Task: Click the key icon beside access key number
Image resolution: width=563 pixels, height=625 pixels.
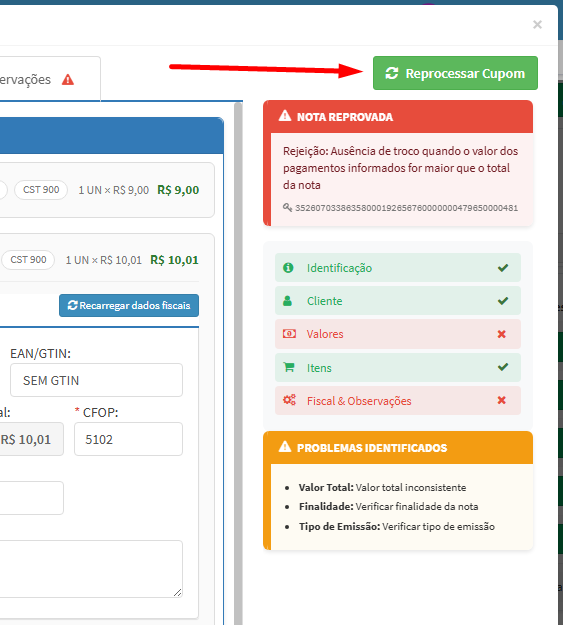Action: pos(287,207)
